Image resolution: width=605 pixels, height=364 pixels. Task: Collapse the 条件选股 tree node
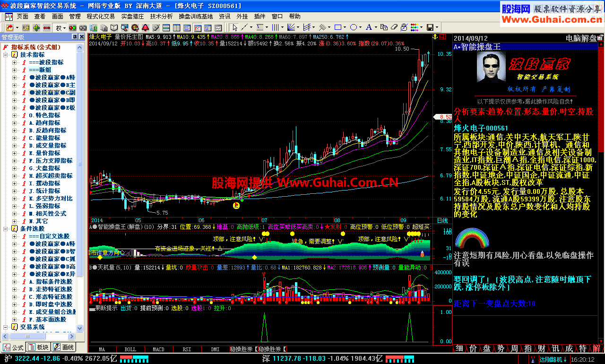(6, 229)
